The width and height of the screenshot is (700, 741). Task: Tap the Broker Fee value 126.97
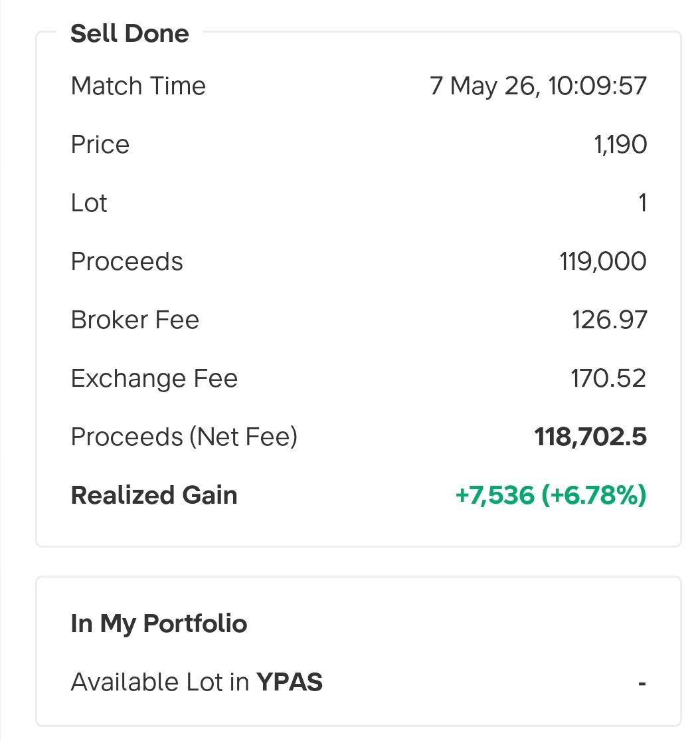(609, 320)
